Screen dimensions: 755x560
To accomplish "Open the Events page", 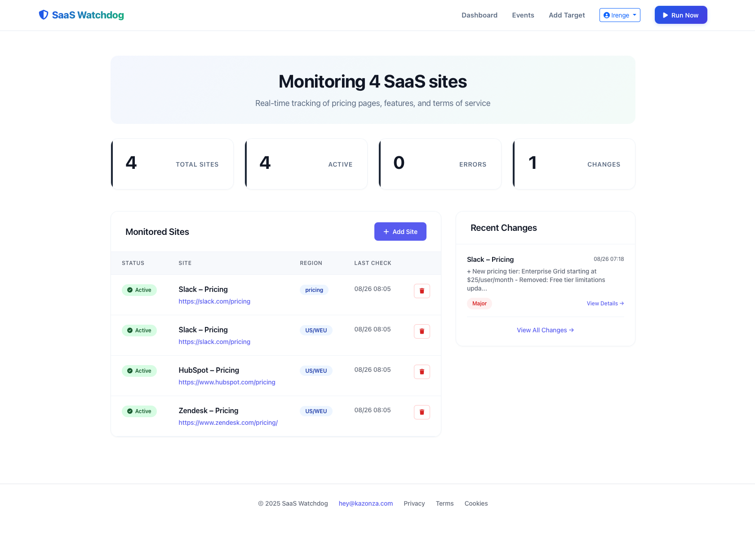I will click(x=523, y=15).
